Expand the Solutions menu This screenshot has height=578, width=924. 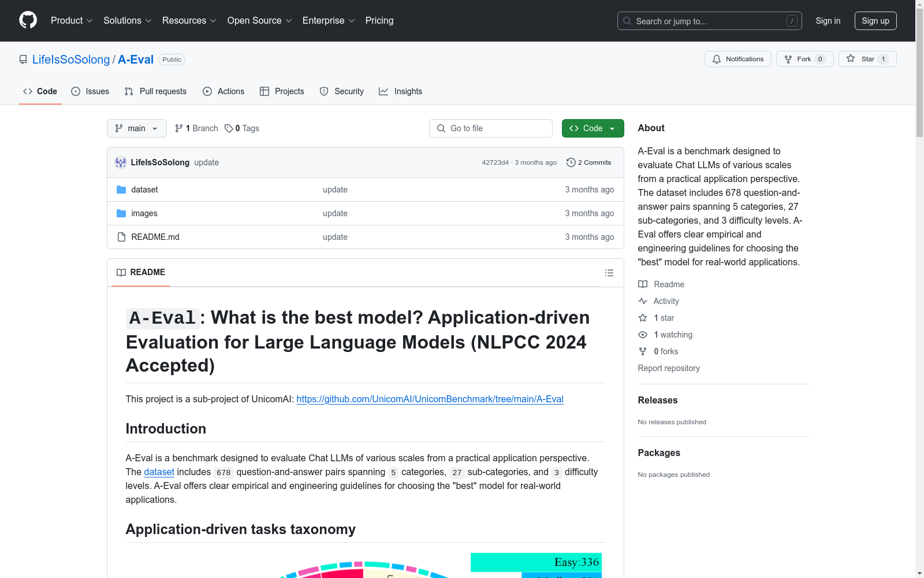(128, 21)
